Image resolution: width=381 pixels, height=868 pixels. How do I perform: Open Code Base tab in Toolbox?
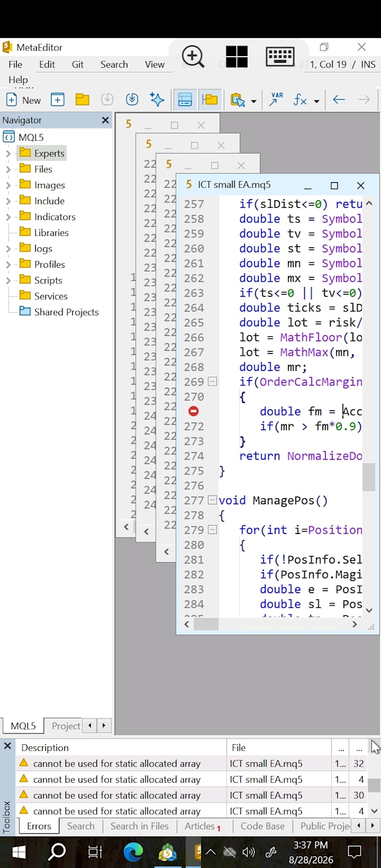(262, 826)
